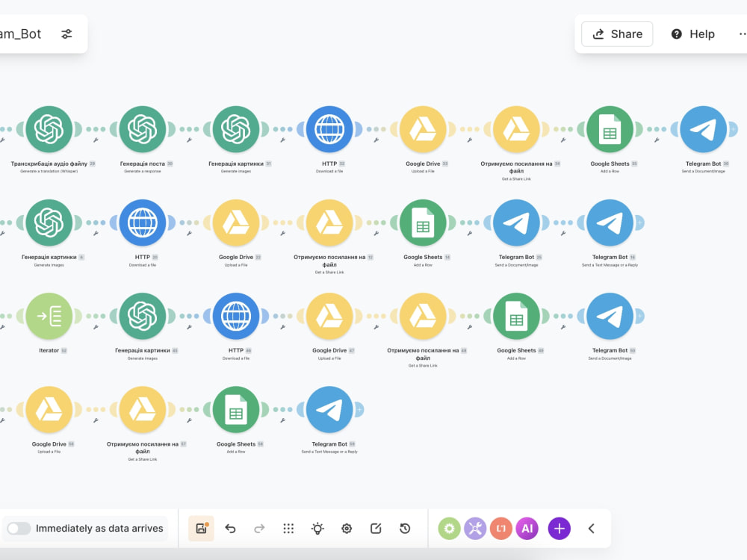Open filter wrench before Генерація картинки 45
Screen dimensions: 747x560
[x=96, y=327]
